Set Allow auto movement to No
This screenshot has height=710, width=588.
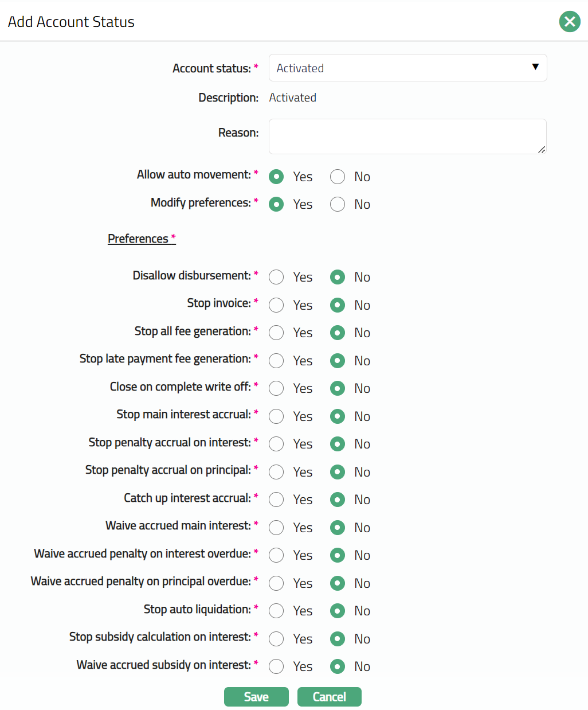338,177
